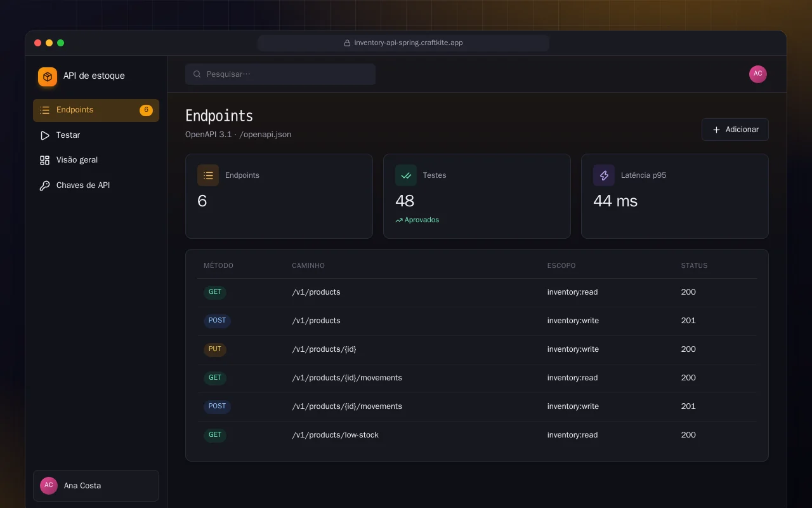Go to Visão geral section
Screen dimensions: 812x508
96,160
